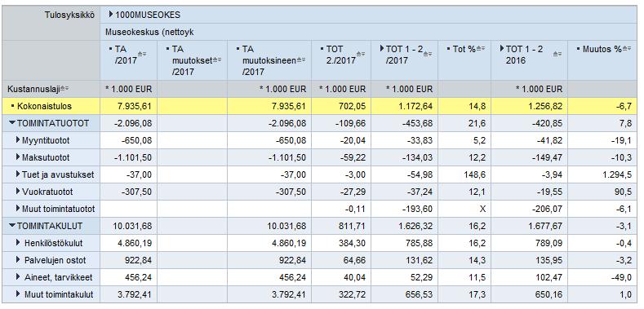644x309 pixels.
Task: Expand the Maksutuotot row
Action: 18,157
